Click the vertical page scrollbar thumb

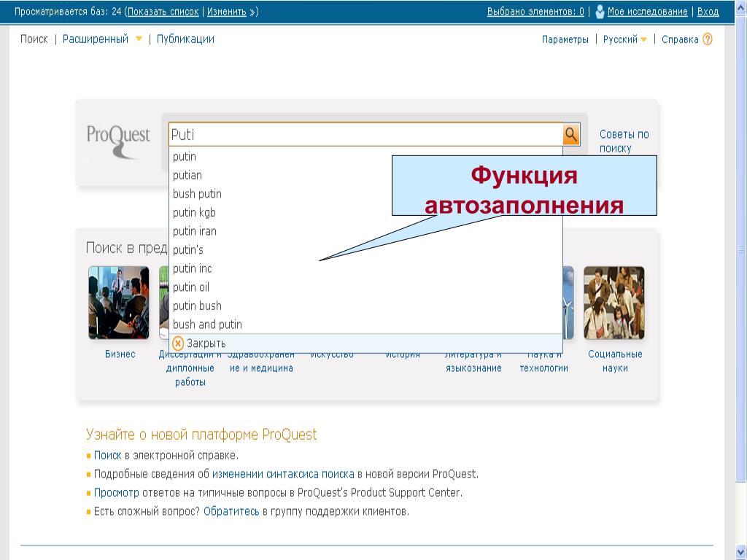pyautogui.click(x=741, y=248)
